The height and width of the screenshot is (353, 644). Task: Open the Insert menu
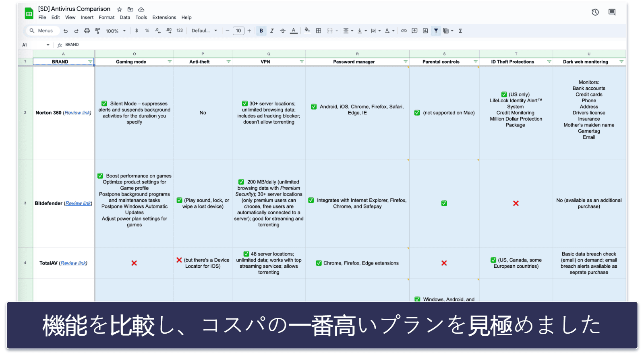tap(87, 18)
